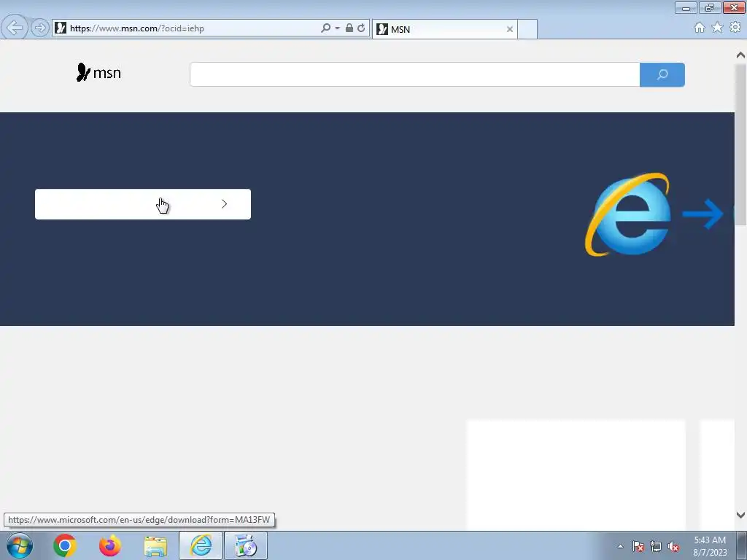This screenshot has width=747, height=560.
Task: Click the security lock icon
Action: click(x=349, y=28)
